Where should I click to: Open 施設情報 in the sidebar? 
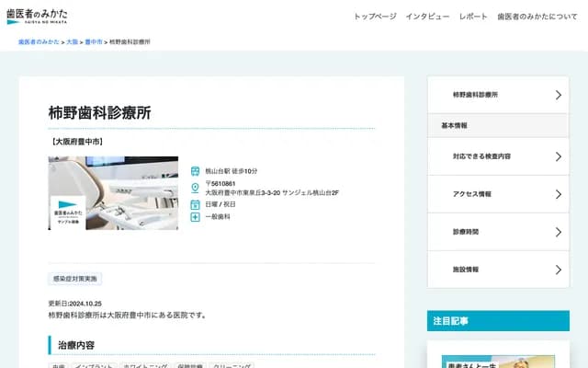(498, 270)
